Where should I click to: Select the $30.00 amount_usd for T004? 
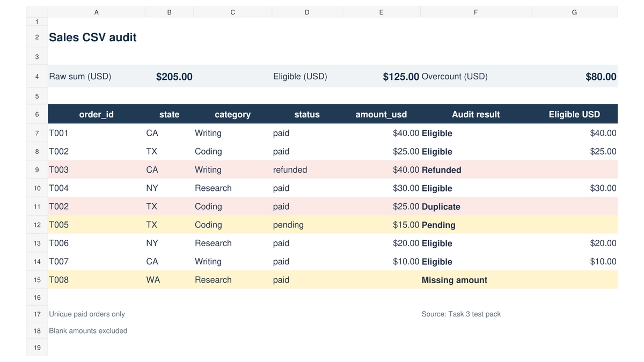point(381,188)
